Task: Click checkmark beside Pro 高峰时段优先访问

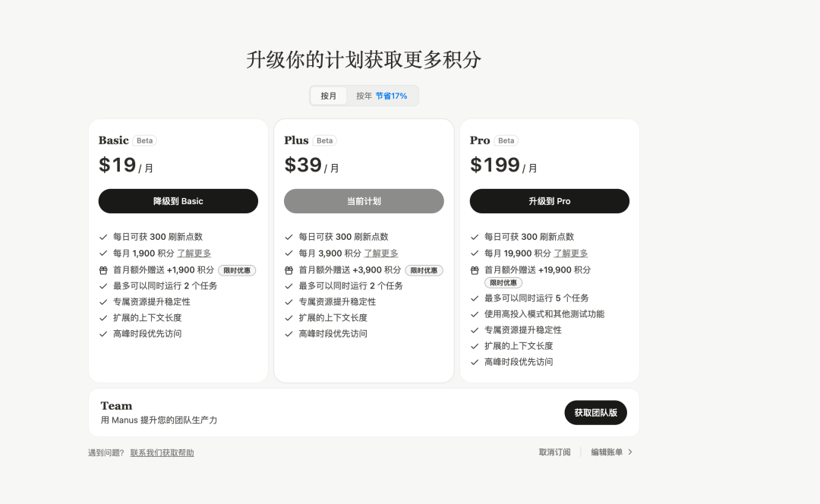Action: 475,362
